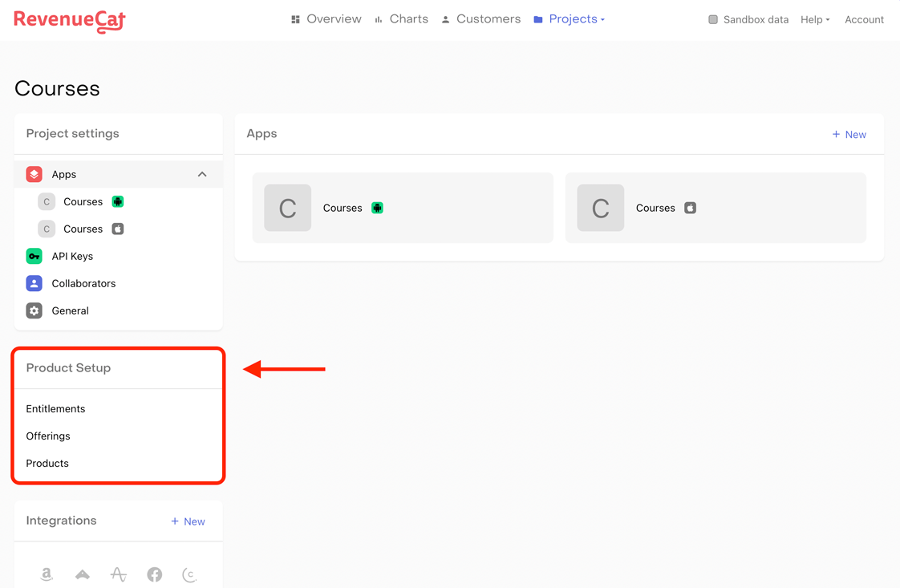Viewport: 900px width, 588px height.
Task: Open General settings with gear icon
Action: 70,310
